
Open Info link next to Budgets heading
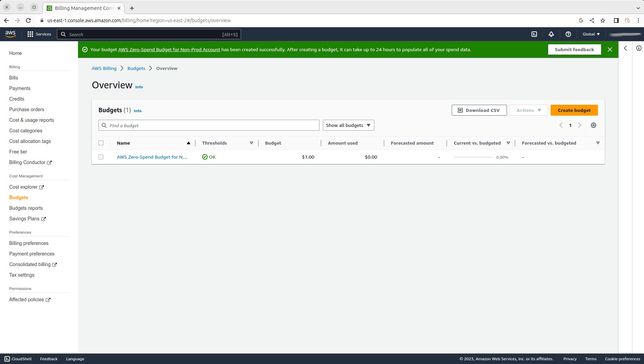pyautogui.click(x=137, y=111)
